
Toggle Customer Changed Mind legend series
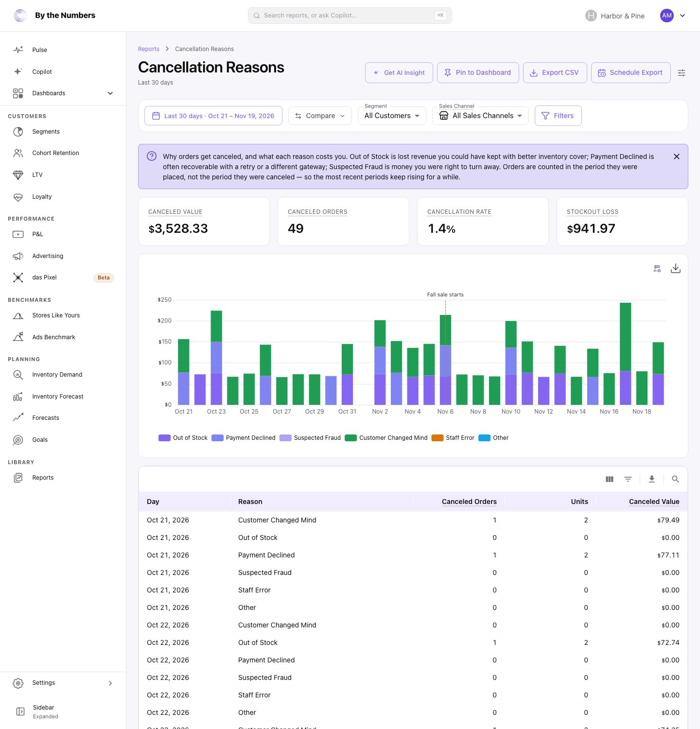[x=386, y=438]
